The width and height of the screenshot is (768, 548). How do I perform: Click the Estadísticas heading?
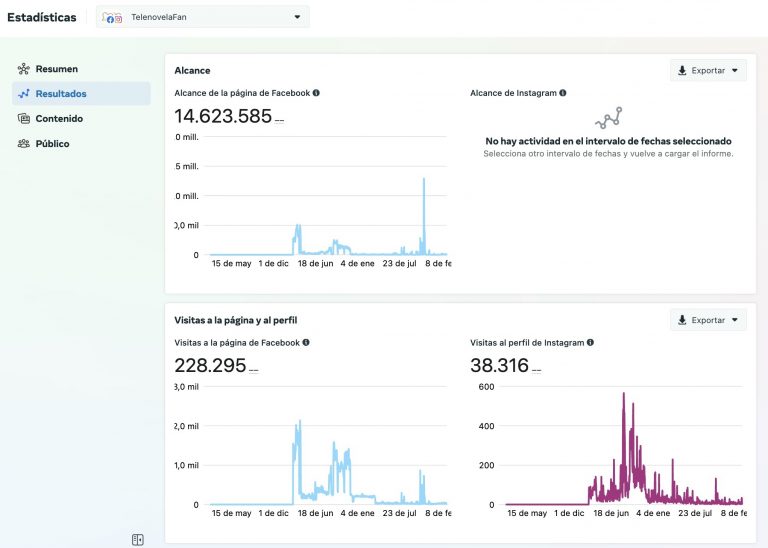42,18
